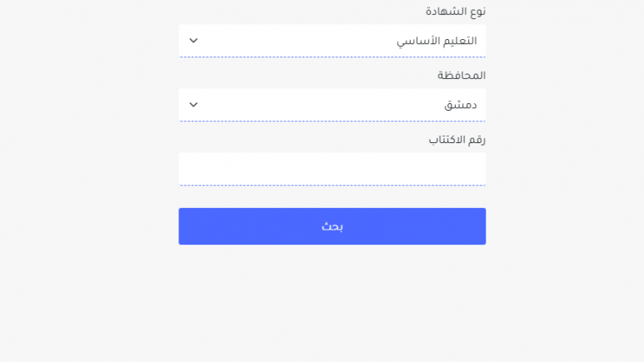The height and width of the screenshot is (362, 644).
Task: Click inside the empty subscription number box
Action: 332,169
